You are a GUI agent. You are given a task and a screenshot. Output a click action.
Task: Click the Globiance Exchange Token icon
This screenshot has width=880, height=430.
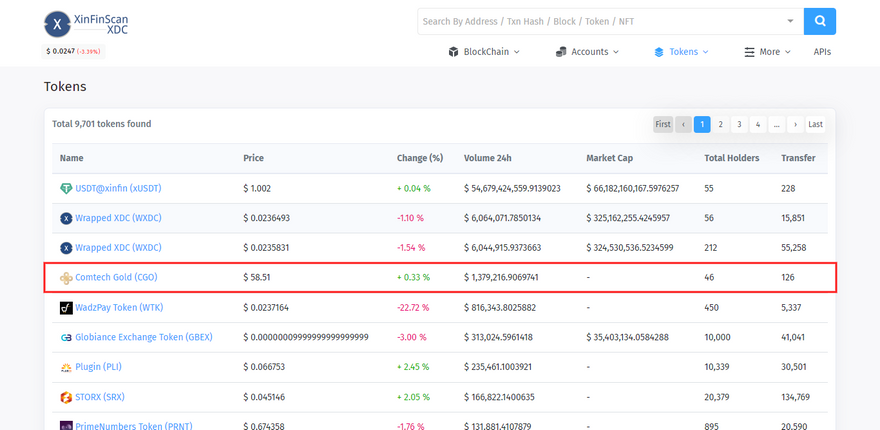click(66, 338)
